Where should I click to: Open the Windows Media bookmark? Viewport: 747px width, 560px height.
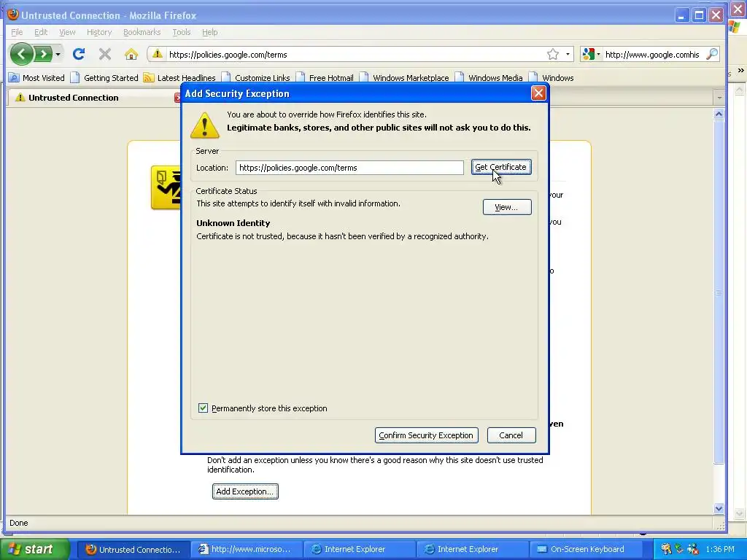coord(489,77)
